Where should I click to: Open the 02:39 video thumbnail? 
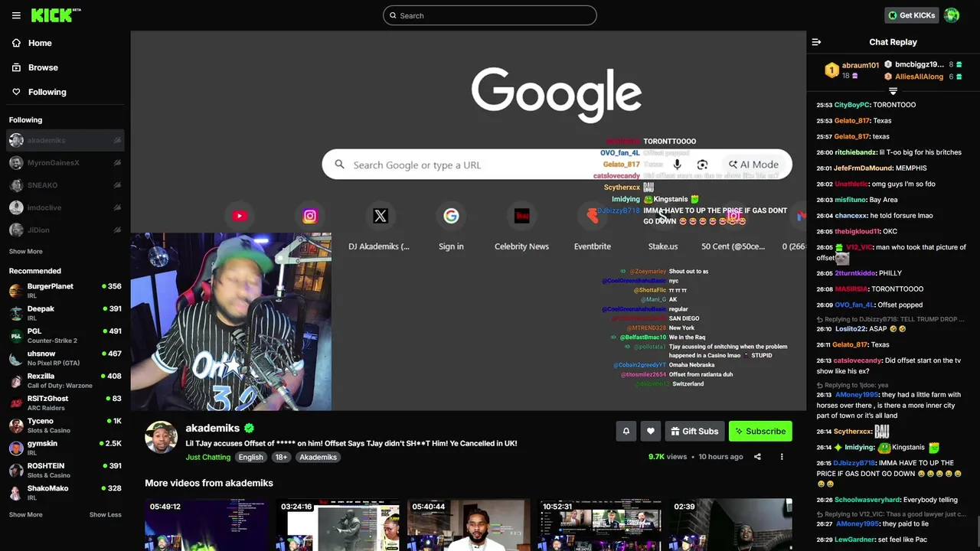tap(730, 525)
